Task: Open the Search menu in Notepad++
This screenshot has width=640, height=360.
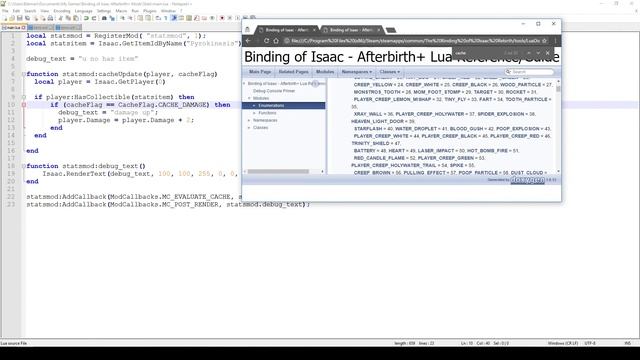Action: coord(30,11)
